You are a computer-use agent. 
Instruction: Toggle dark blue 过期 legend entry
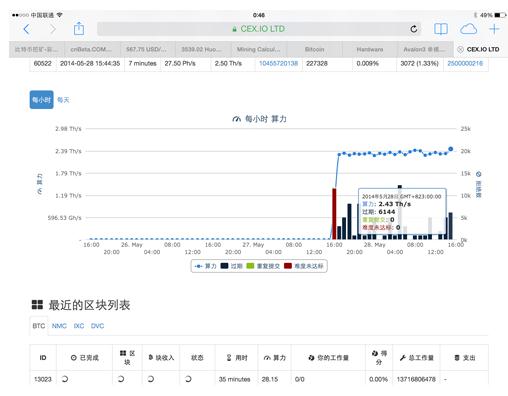(x=232, y=266)
